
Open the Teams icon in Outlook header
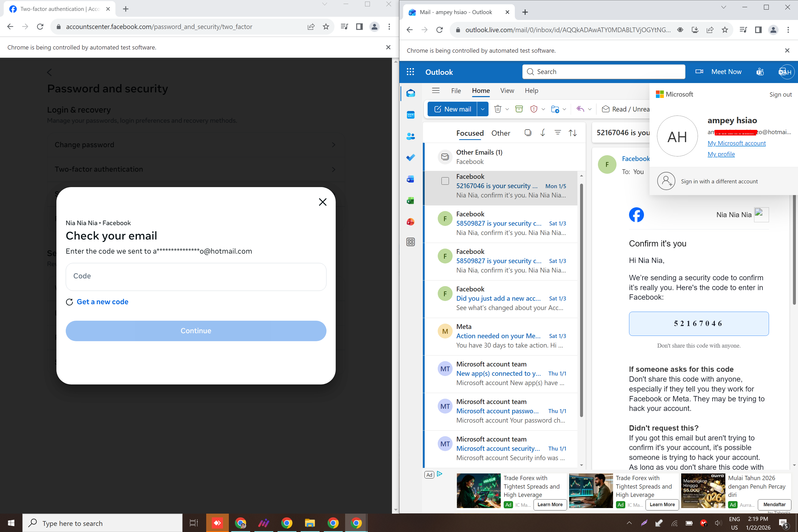[760, 72]
